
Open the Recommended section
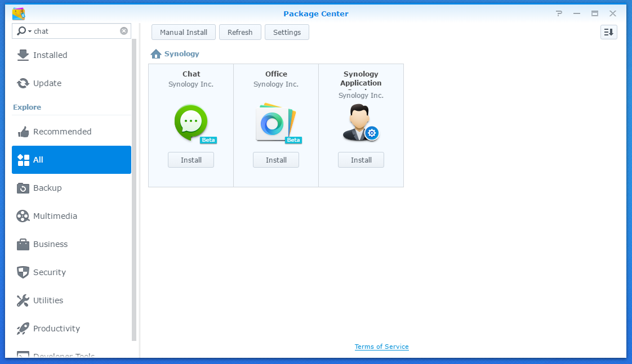(x=63, y=131)
